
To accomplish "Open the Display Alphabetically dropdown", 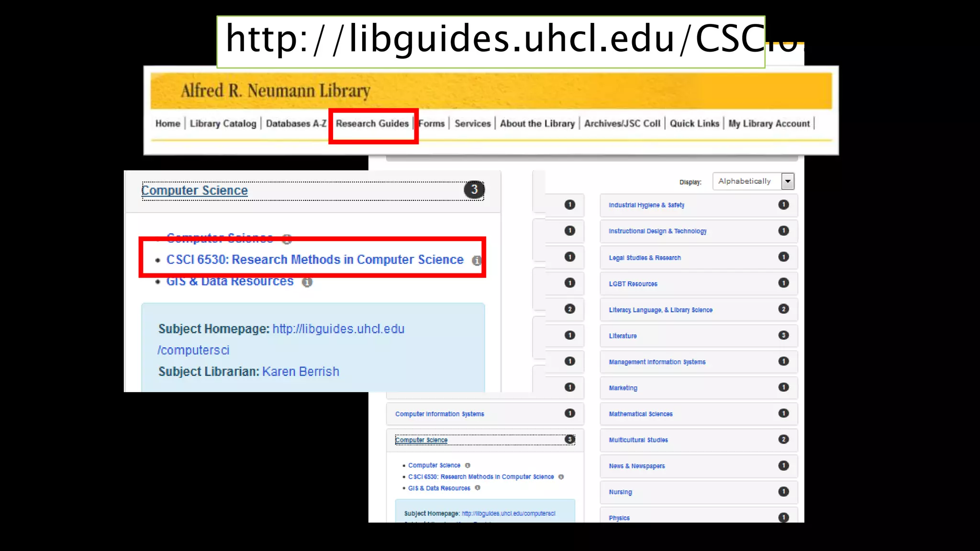I will pos(753,181).
